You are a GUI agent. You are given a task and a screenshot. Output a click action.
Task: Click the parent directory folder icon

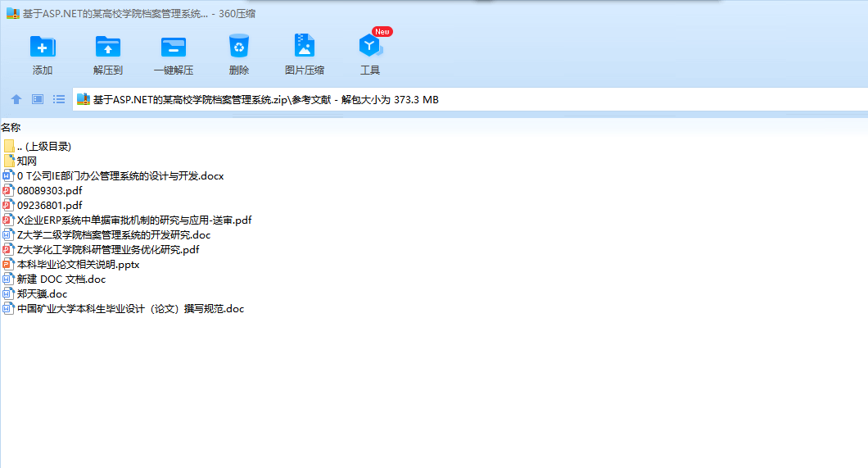(9, 146)
